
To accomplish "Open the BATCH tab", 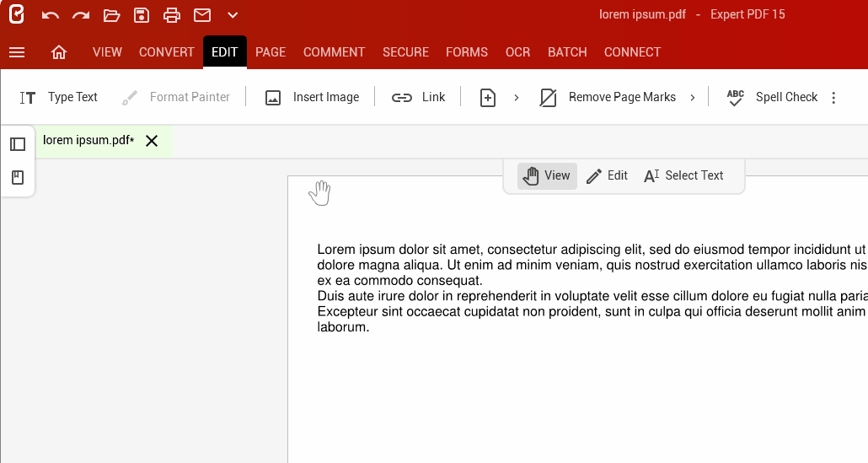I will pyautogui.click(x=567, y=52).
